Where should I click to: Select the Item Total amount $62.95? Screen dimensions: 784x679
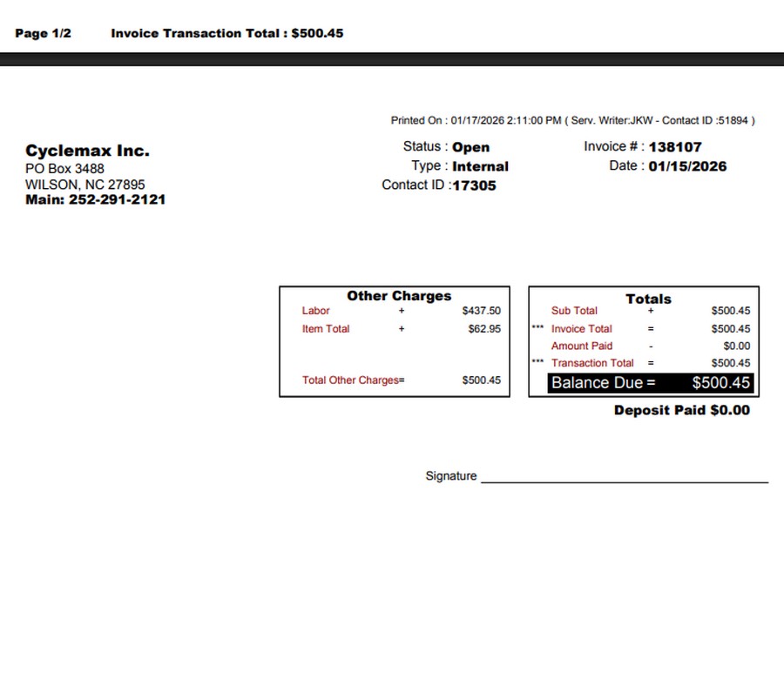[484, 329]
